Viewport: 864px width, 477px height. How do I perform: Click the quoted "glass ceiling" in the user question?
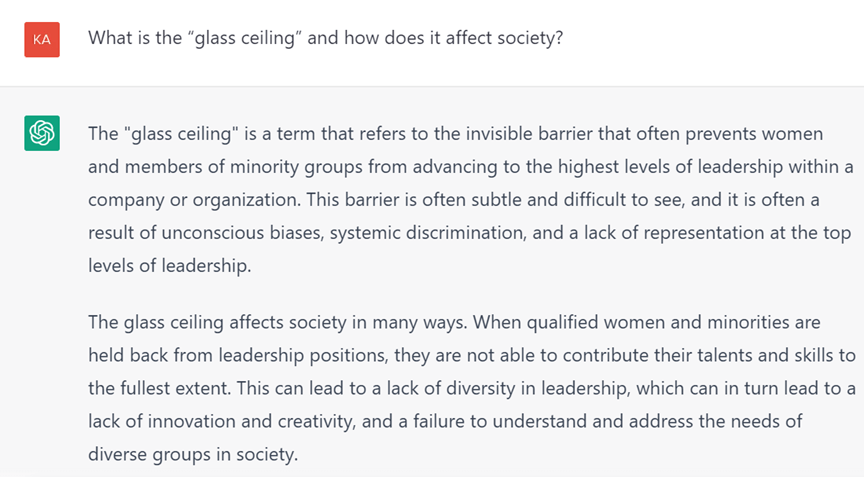(x=228, y=38)
